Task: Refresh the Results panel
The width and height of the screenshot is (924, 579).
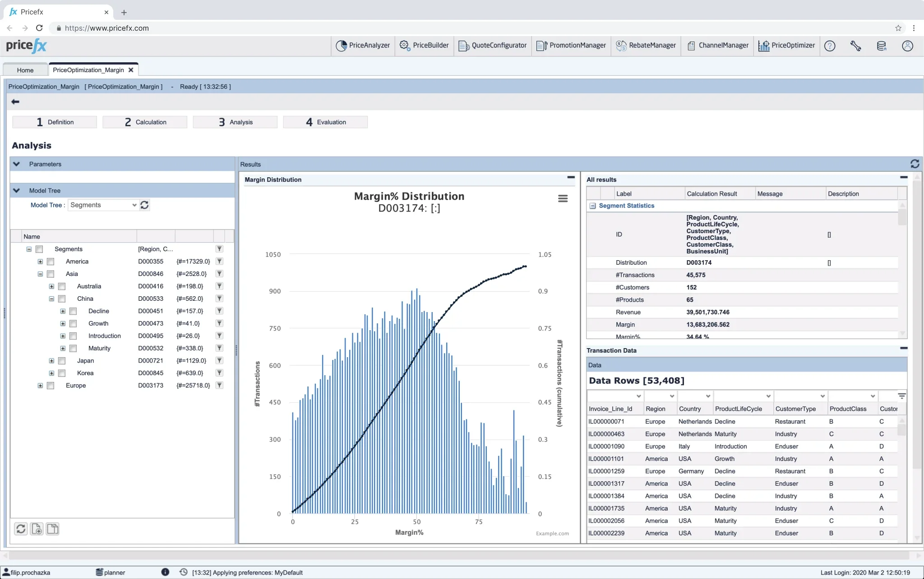Action: (915, 164)
